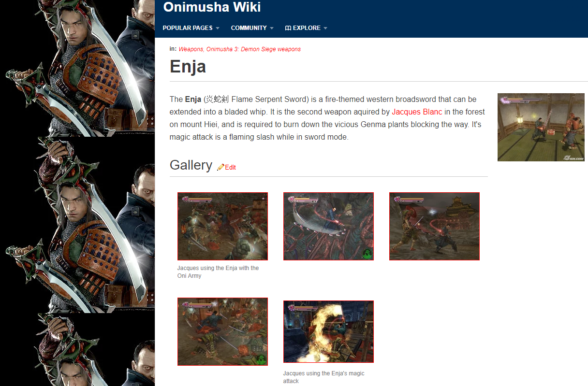Viewport: 588px width, 386px height.
Task: Expand the Community dropdown arrow
Action: tap(272, 28)
